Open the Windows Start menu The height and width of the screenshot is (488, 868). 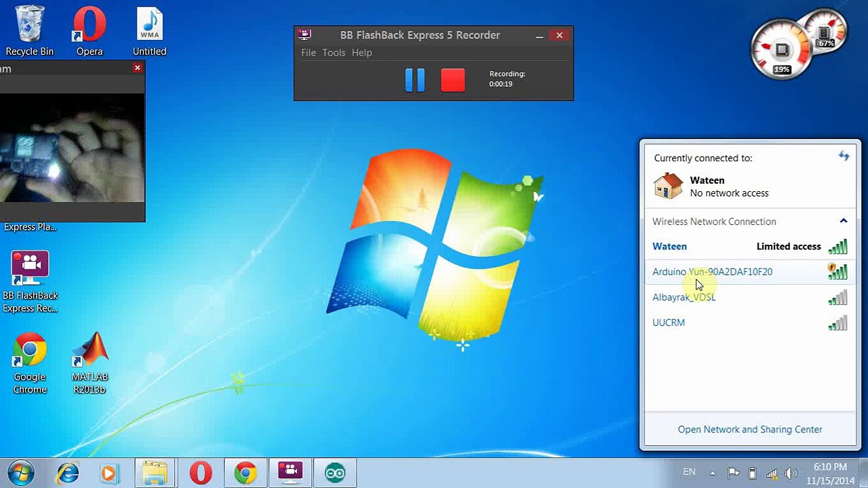(21, 472)
